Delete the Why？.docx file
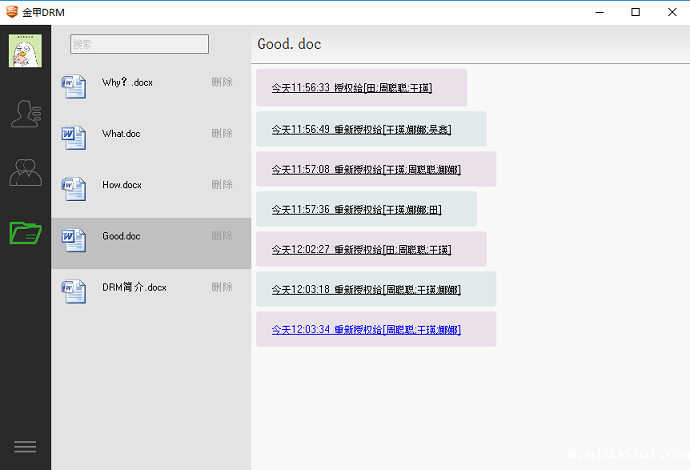690x470 pixels. [x=222, y=82]
